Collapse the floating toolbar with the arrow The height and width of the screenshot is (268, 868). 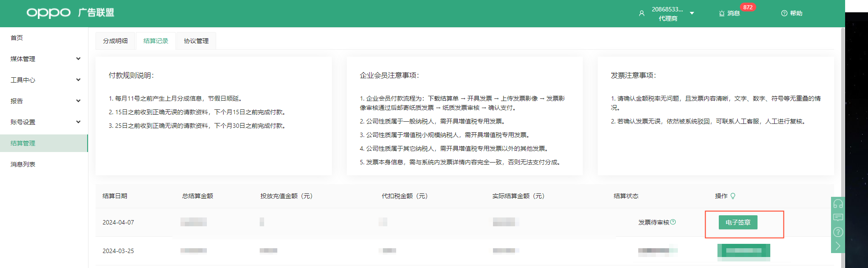tap(838, 246)
